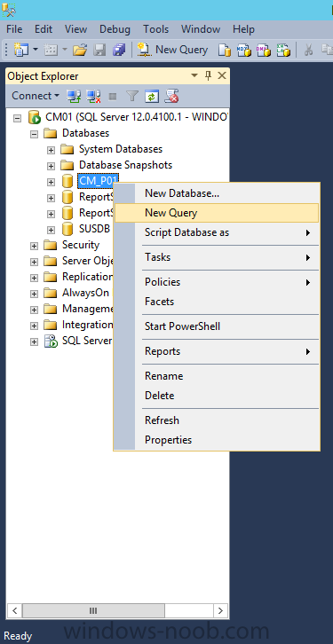The height and width of the screenshot is (644, 333).
Task: Open the Window menu
Action: pyautogui.click(x=201, y=29)
